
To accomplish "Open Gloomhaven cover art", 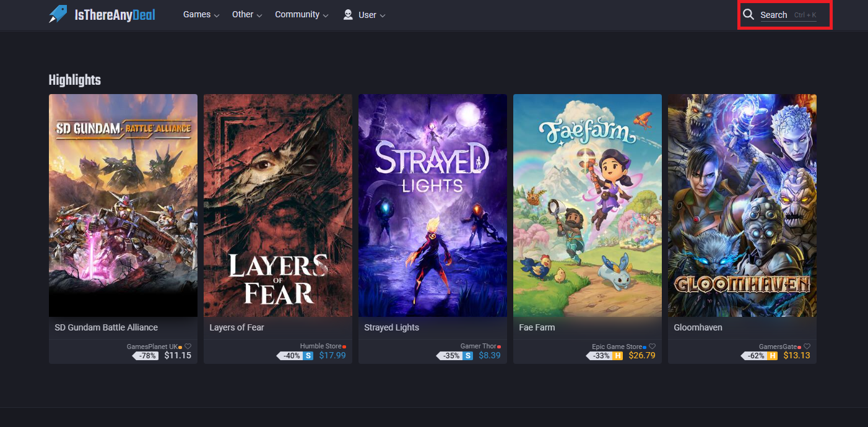I will pyautogui.click(x=742, y=205).
